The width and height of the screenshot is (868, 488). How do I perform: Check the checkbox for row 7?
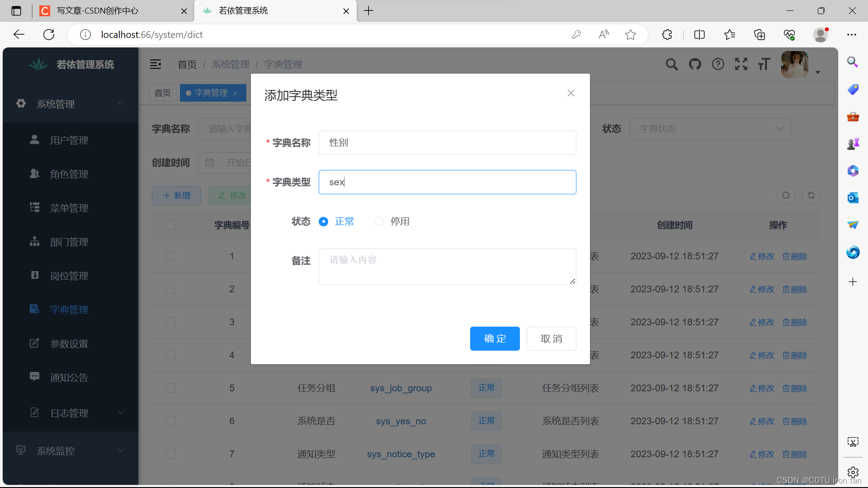tap(170, 454)
